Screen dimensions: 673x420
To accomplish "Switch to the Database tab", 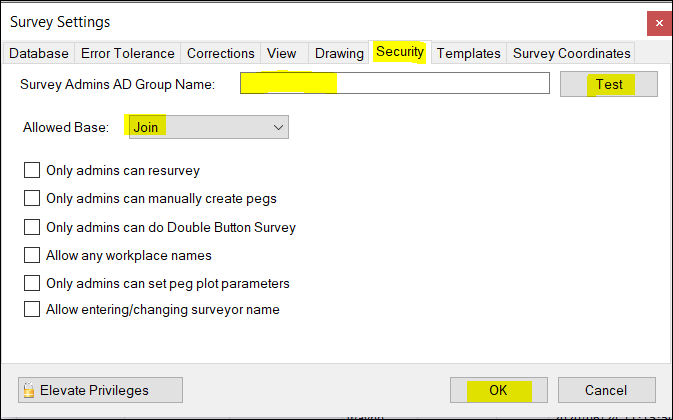I will pos(40,53).
